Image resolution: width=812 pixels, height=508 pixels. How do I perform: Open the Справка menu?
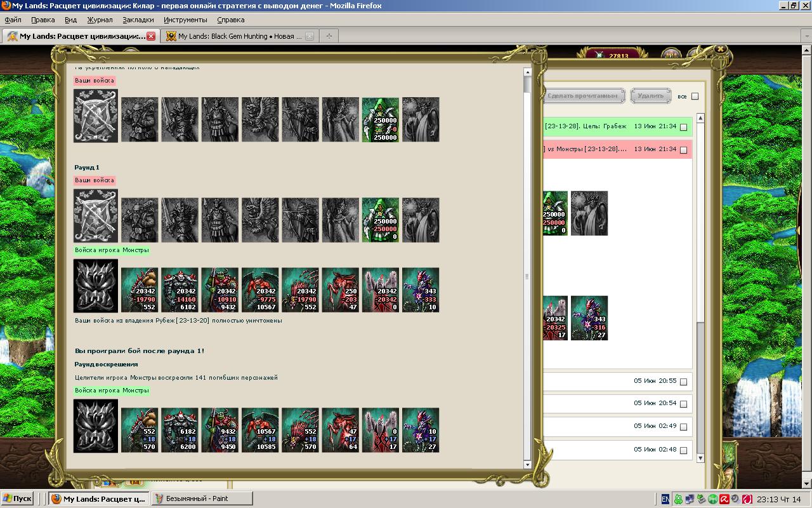click(230, 20)
